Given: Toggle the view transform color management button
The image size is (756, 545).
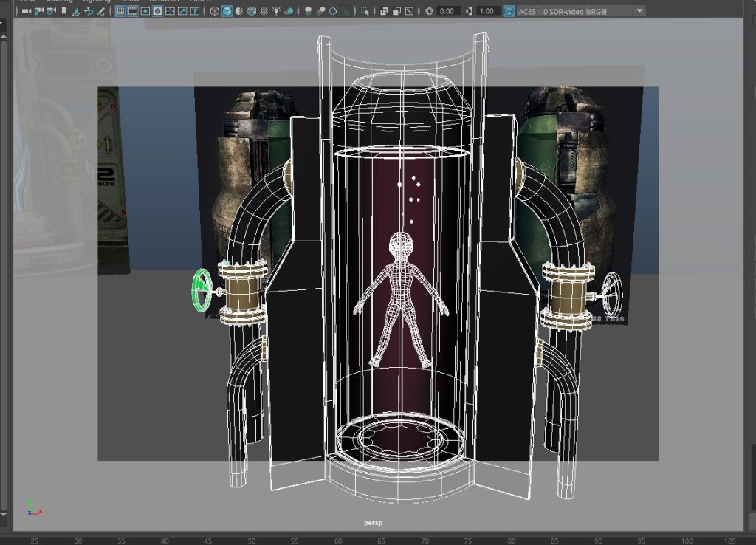Looking at the screenshot, I should click(509, 11).
